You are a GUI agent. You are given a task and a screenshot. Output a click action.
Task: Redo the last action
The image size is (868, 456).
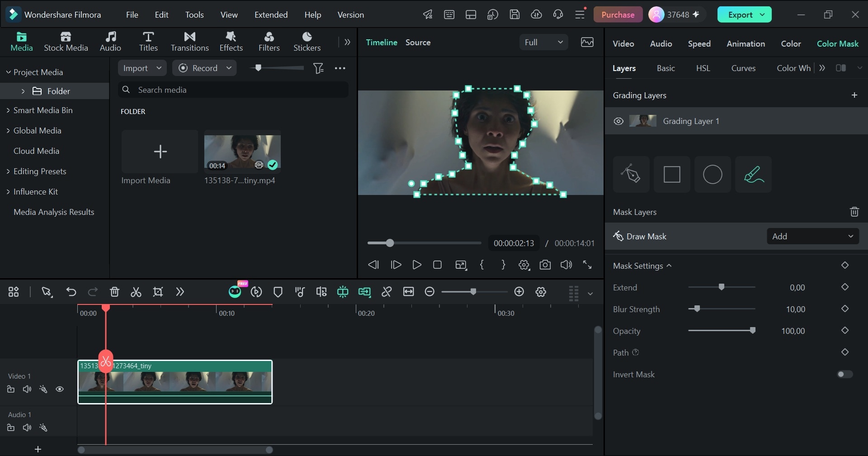click(93, 292)
